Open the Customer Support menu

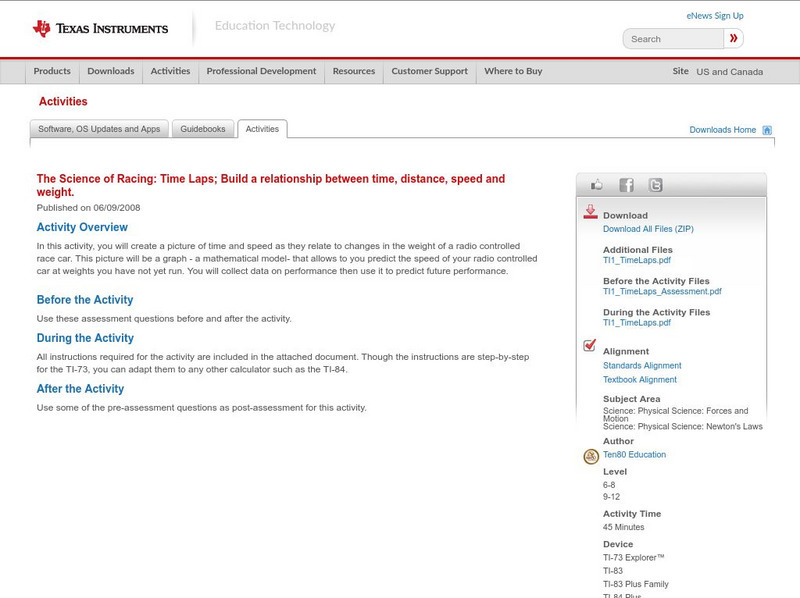(430, 71)
